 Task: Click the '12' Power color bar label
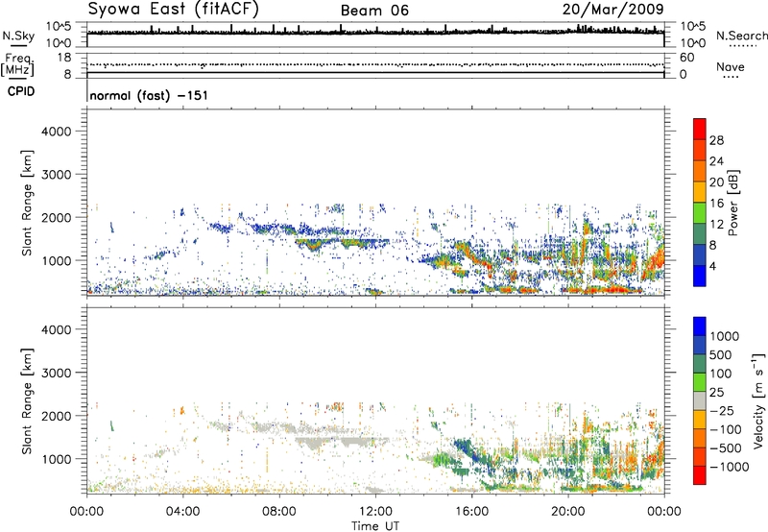pos(716,225)
